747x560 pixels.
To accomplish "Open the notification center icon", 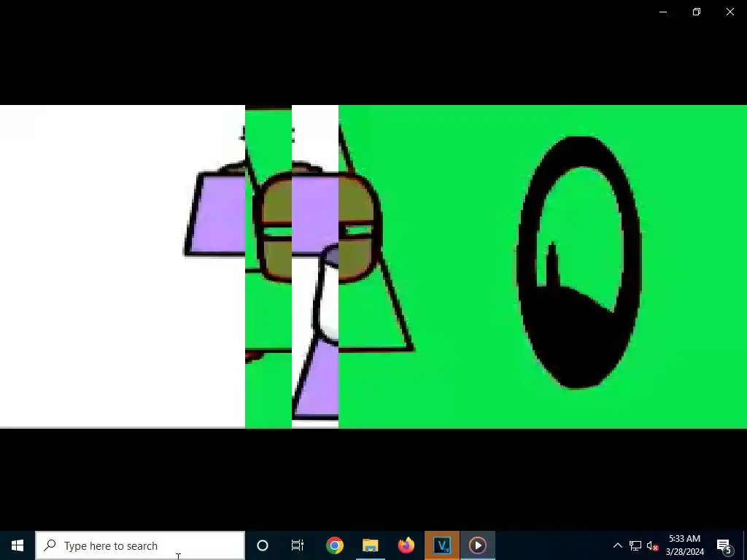I will coord(724,545).
